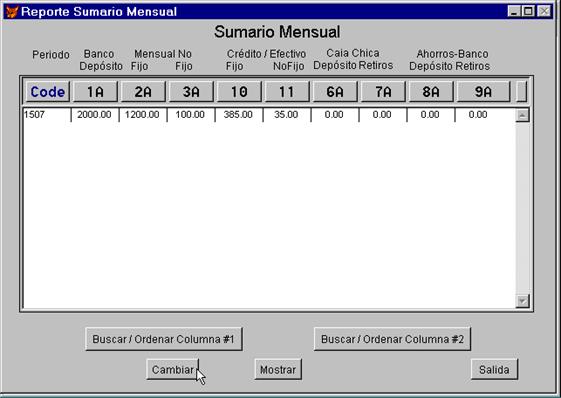Image resolution: width=561 pixels, height=398 pixels.
Task: Click the 6A column header
Action: point(335,92)
